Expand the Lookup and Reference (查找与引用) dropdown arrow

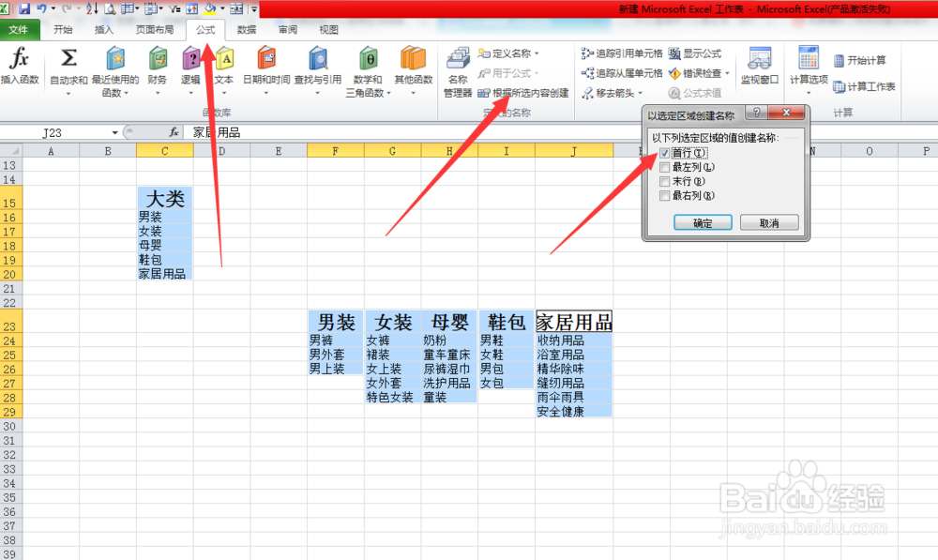coord(318,94)
